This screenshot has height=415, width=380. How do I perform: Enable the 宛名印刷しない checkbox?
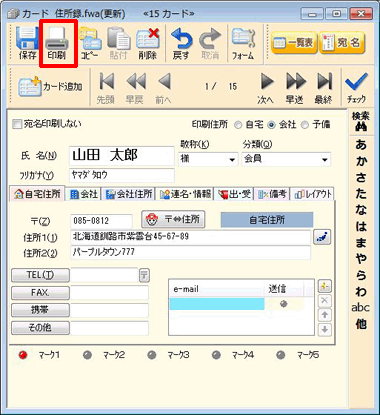[16, 124]
